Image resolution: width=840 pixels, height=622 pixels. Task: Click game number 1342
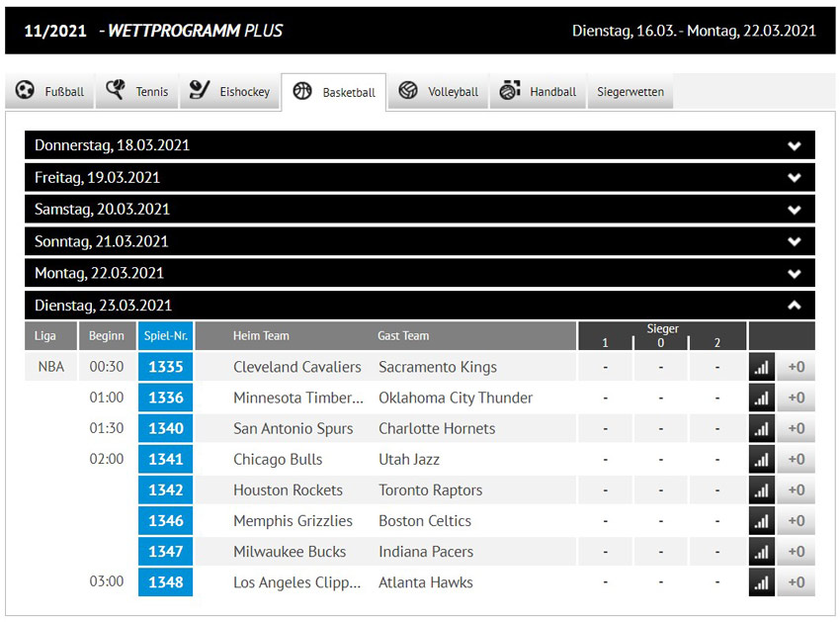point(166,489)
